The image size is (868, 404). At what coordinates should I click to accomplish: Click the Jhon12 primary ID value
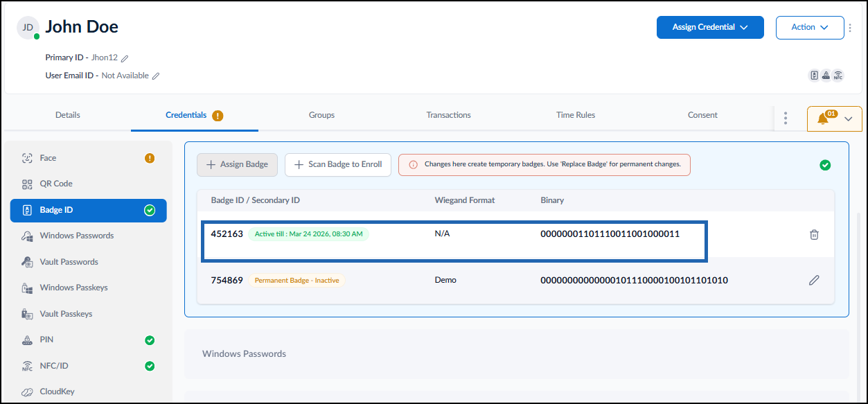105,58
